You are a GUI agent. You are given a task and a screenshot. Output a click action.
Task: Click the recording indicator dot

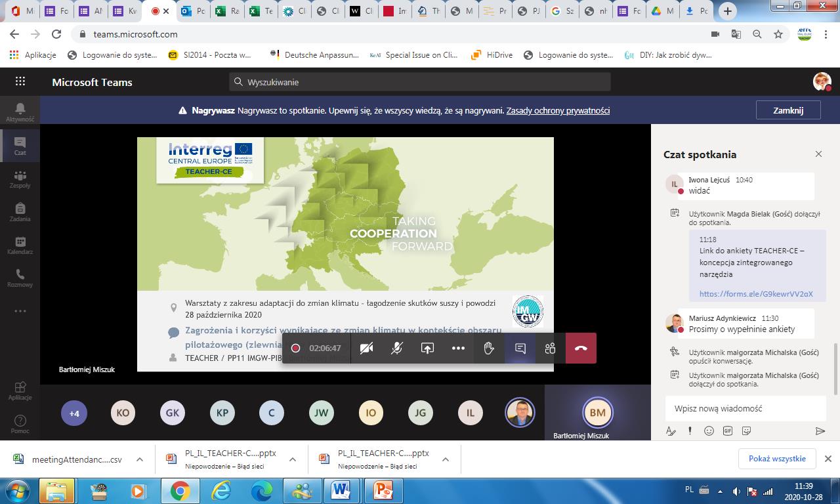(295, 348)
